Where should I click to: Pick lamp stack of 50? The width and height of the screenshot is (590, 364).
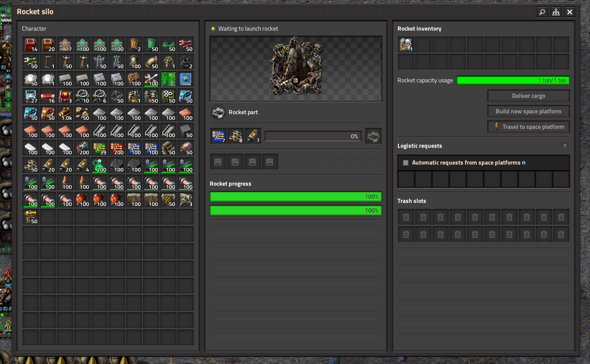[31, 79]
